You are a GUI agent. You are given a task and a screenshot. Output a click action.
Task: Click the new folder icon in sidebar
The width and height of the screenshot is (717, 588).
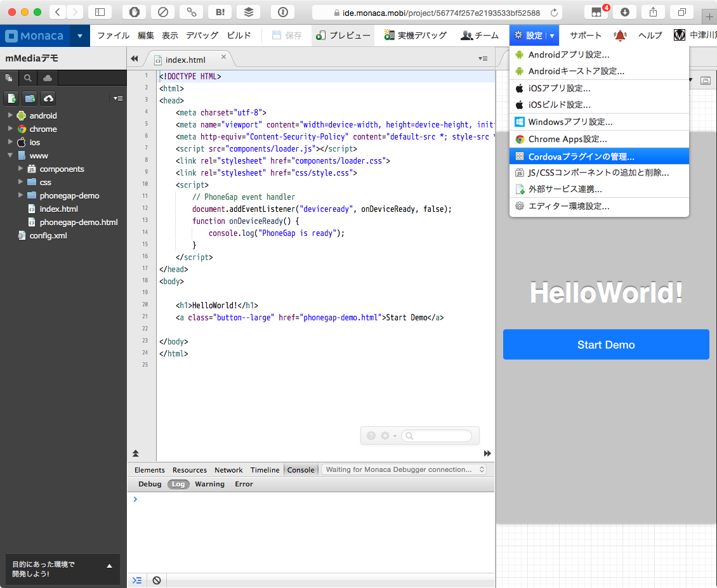[30, 98]
